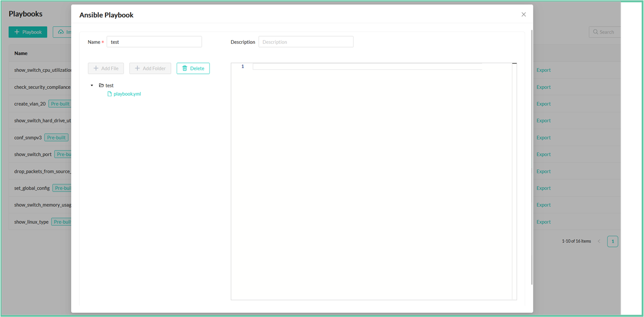The image size is (644, 317).
Task: Open playbook.yml in the file tree
Action: tap(127, 94)
